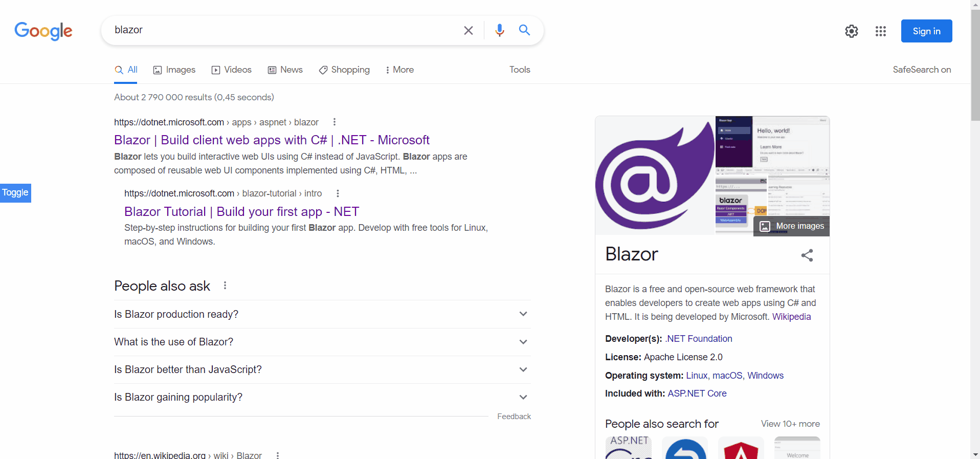Open the .NET Foundation link
This screenshot has width=980, height=459.
(698, 339)
